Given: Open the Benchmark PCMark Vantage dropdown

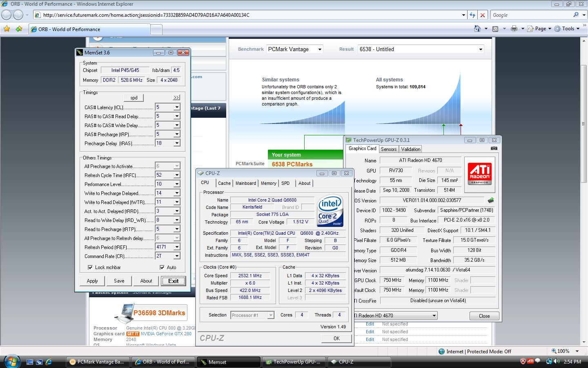Looking at the screenshot, I should [295, 49].
